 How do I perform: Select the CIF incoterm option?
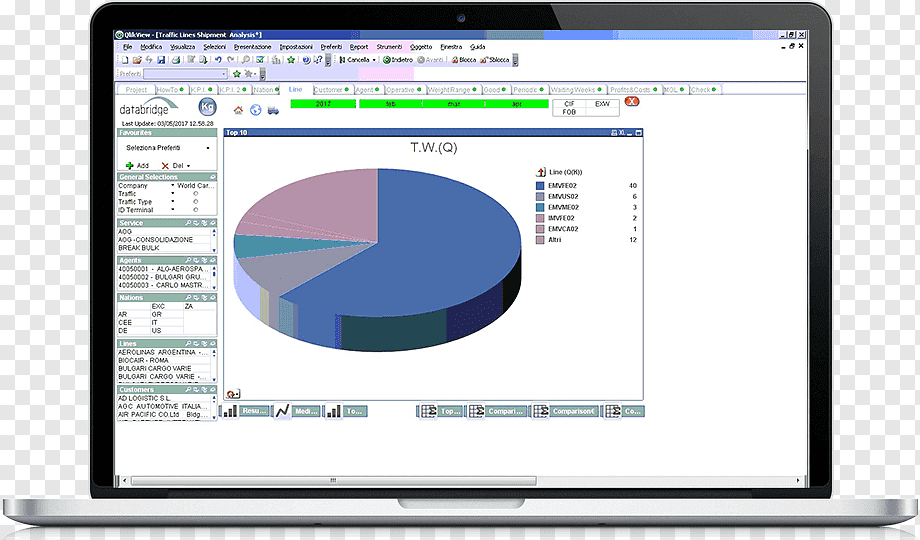pyautogui.click(x=569, y=104)
